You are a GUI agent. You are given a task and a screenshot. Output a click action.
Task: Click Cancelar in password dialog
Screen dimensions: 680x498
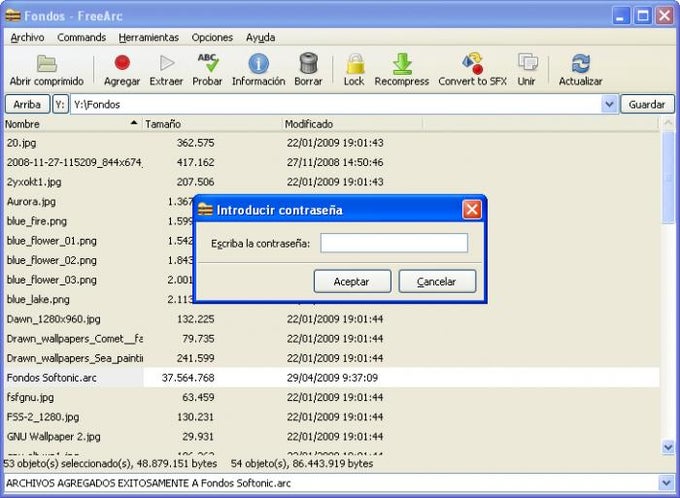click(x=437, y=282)
